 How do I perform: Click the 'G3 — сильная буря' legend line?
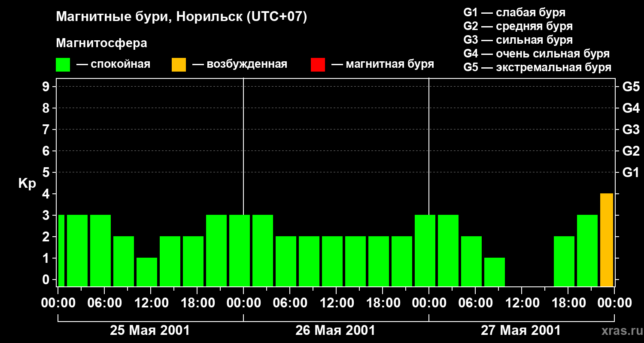518,40
